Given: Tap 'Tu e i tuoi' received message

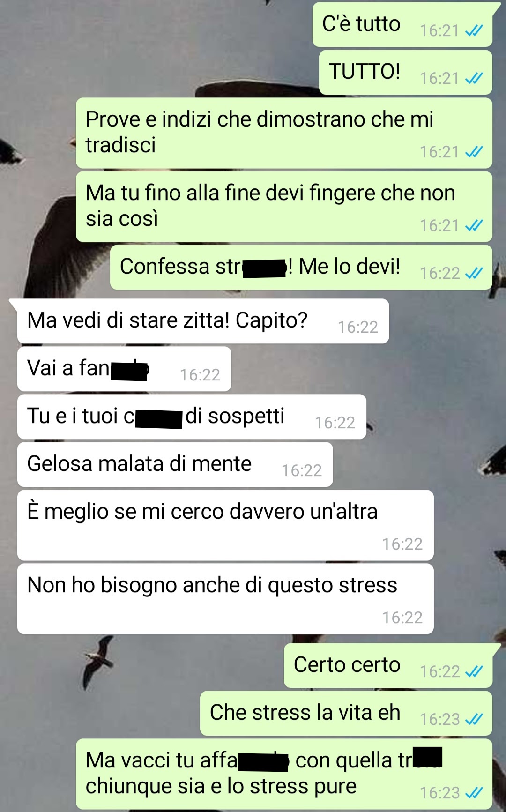Looking at the screenshot, I should coord(192,417).
